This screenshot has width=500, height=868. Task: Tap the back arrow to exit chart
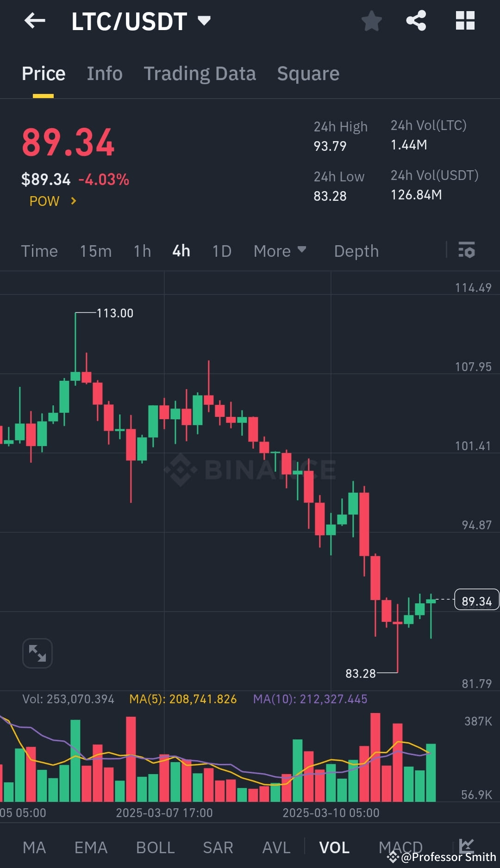coord(35,20)
